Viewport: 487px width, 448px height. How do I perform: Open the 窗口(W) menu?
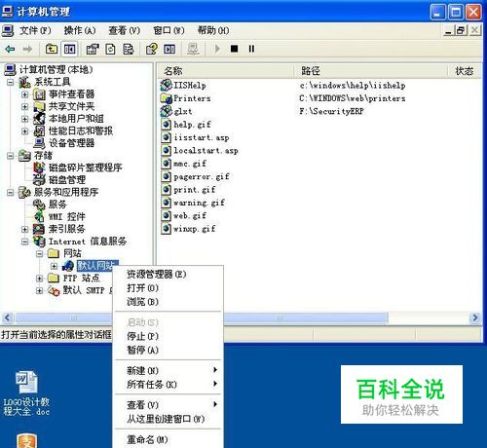169,30
